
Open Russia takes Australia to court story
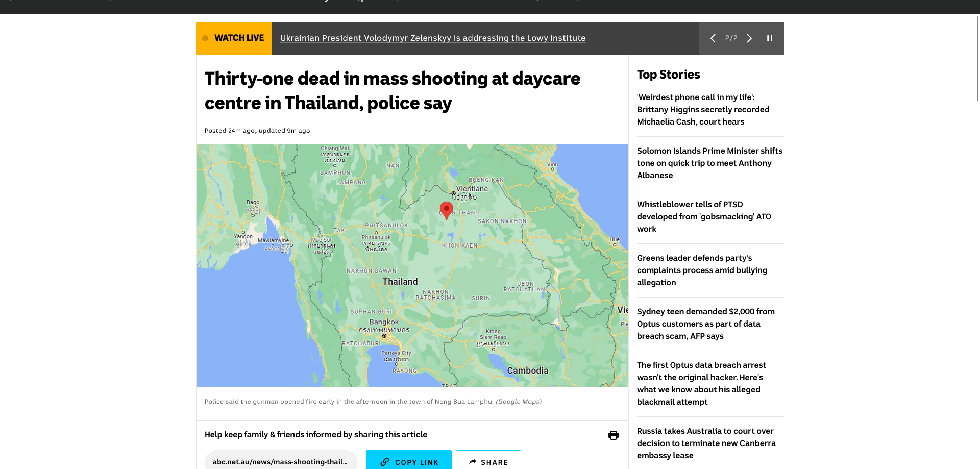point(706,443)
